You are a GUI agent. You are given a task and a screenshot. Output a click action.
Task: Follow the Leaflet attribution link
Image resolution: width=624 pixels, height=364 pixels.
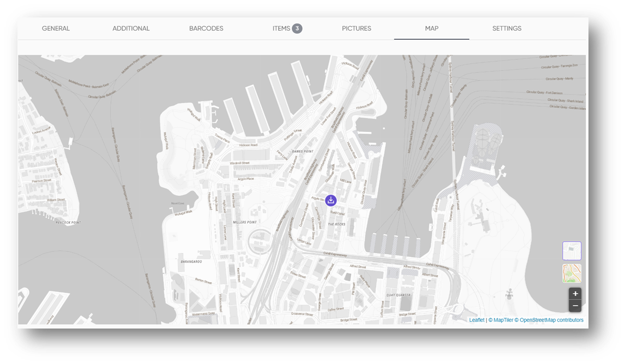coord(477,320)
